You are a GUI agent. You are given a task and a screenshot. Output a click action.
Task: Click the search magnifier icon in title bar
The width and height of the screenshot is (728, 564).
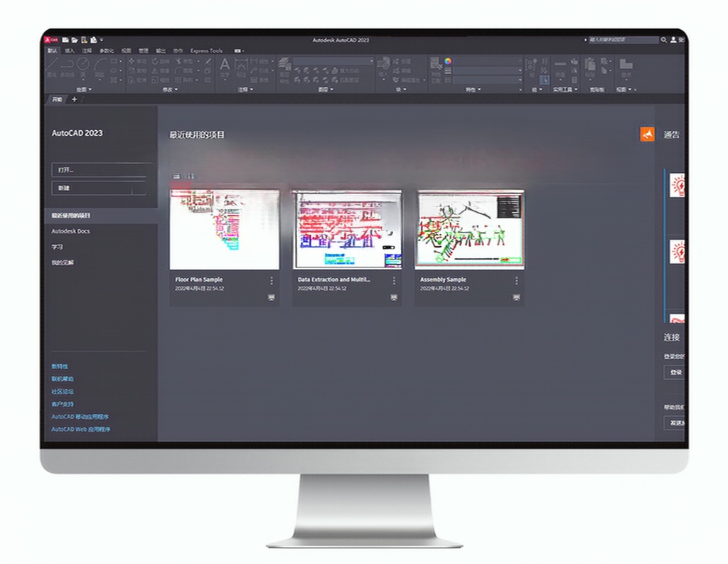coord(664,40)
